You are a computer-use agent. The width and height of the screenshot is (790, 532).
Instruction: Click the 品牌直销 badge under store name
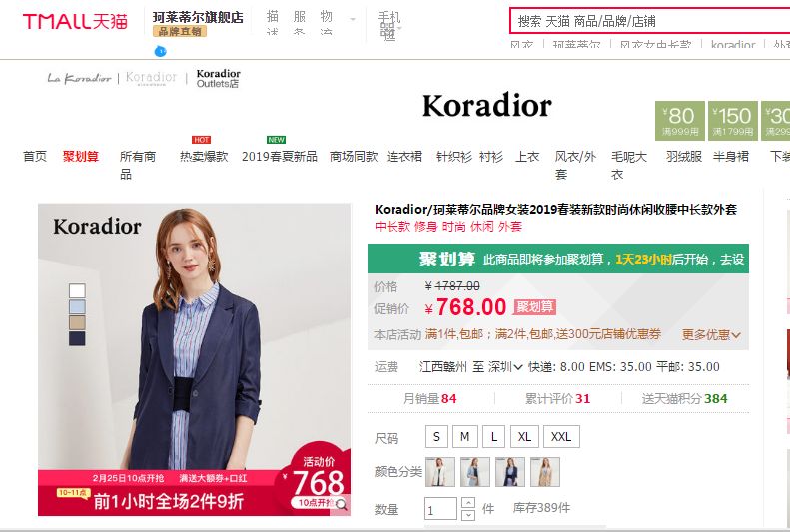point(180,31)
